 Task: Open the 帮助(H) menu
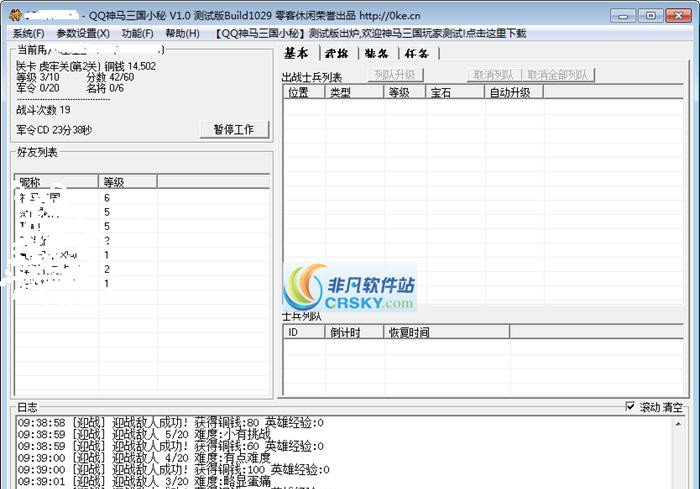[x=182, y=33]
